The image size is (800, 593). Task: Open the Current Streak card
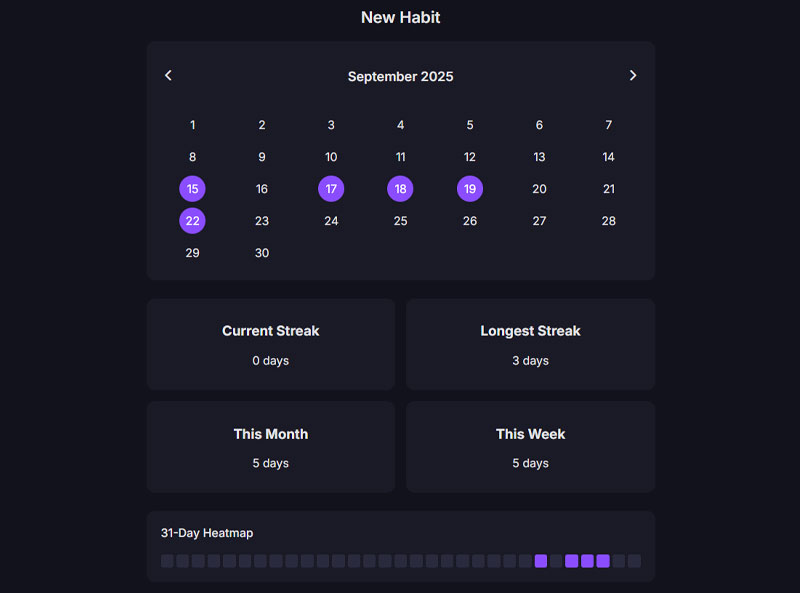pyautogui.click(x=271, y=344)
